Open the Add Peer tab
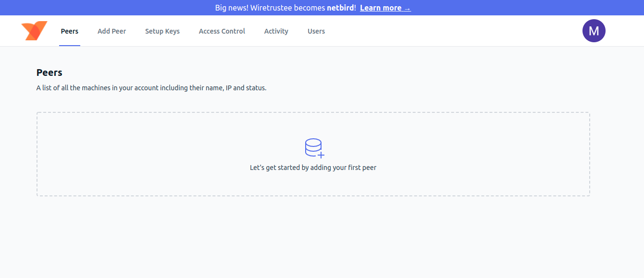 coord(111,31)
